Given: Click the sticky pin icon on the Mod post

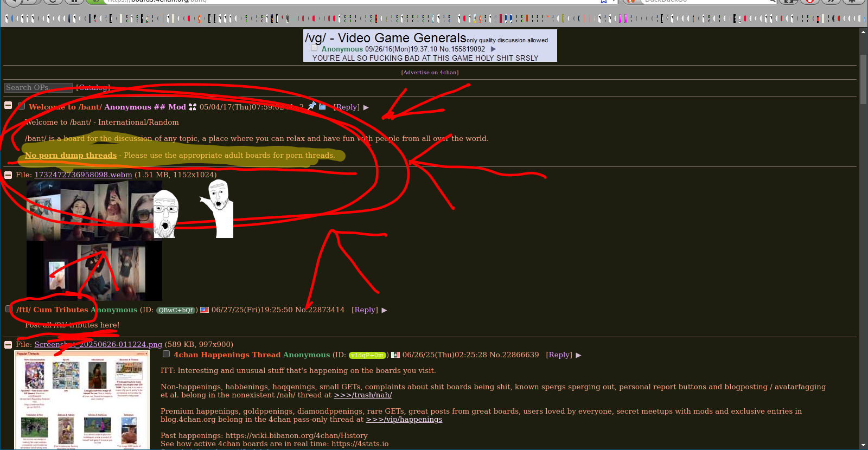Looking at the screenshot, I should [x=311, y=106].
